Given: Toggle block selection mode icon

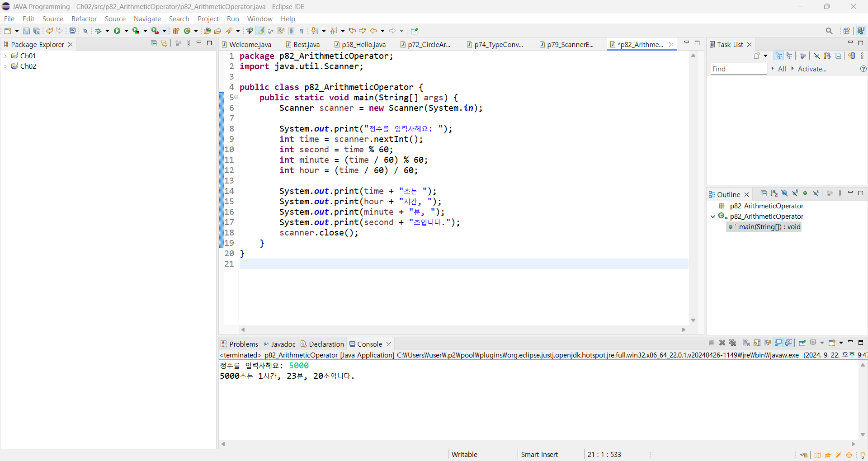Looking at the screenshot, I should point(291,31).
